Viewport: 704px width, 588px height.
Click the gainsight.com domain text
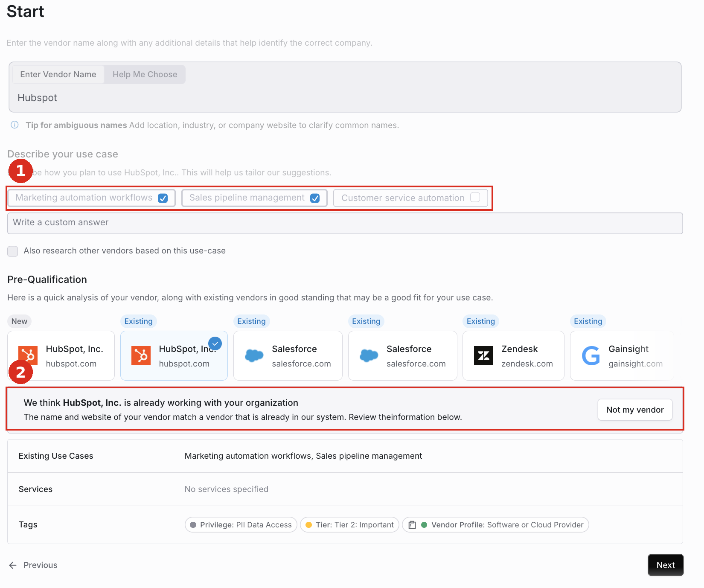point(635,364)
